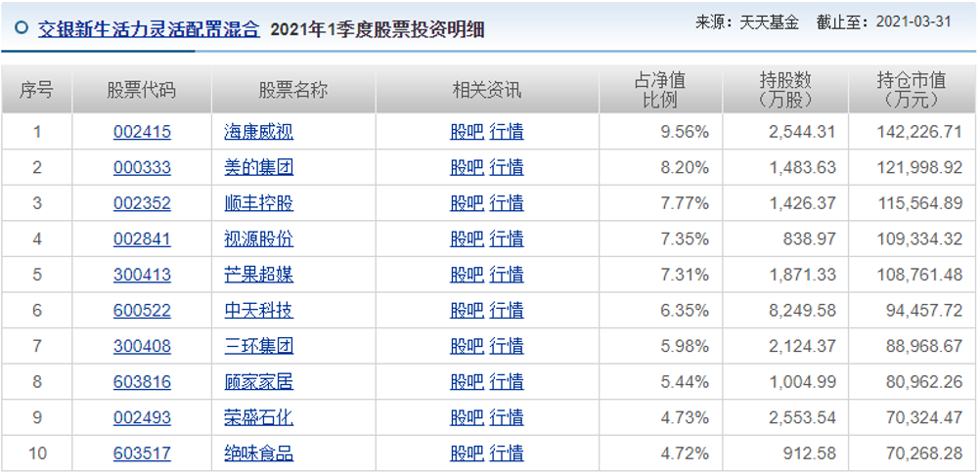
Task: Click the 占净值比例 column header
Action: pyautogui.click(x=660, y=90)
